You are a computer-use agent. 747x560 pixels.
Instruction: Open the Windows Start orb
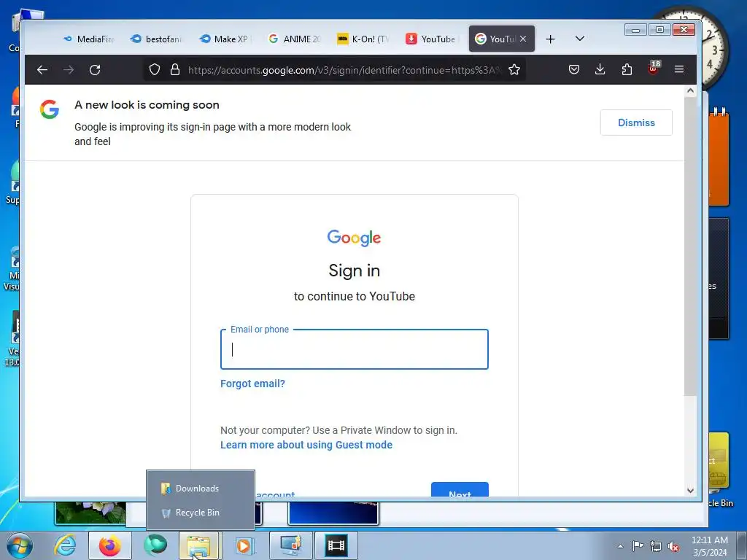click(x=20, y=545)
